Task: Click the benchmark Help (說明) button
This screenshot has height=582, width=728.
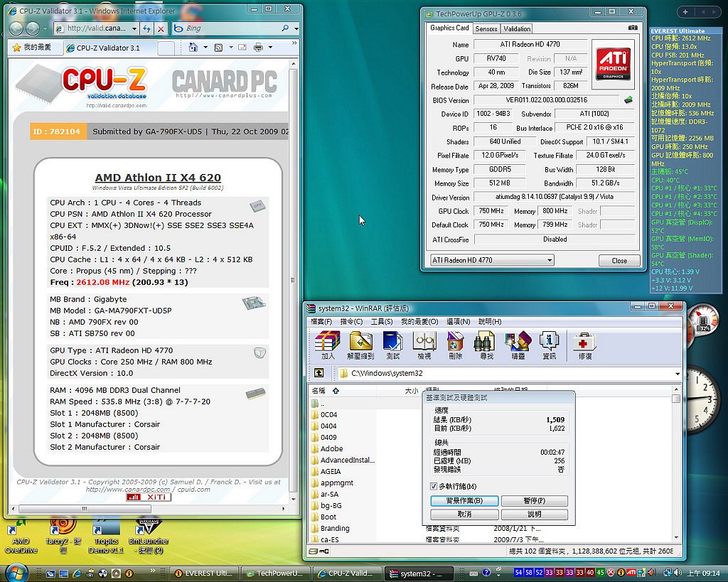Action: click(x=535, y=514)
